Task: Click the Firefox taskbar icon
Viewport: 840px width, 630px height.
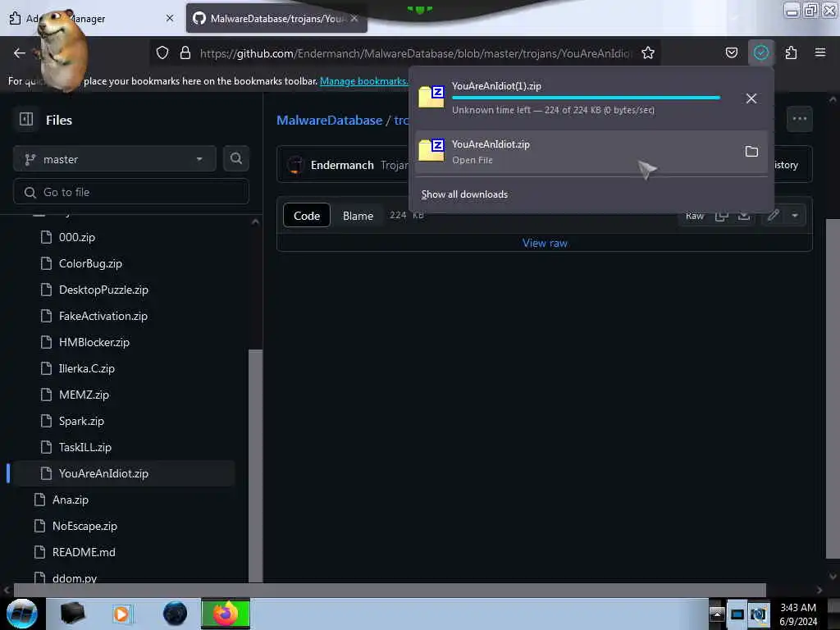Action: (x=226, y=614)
